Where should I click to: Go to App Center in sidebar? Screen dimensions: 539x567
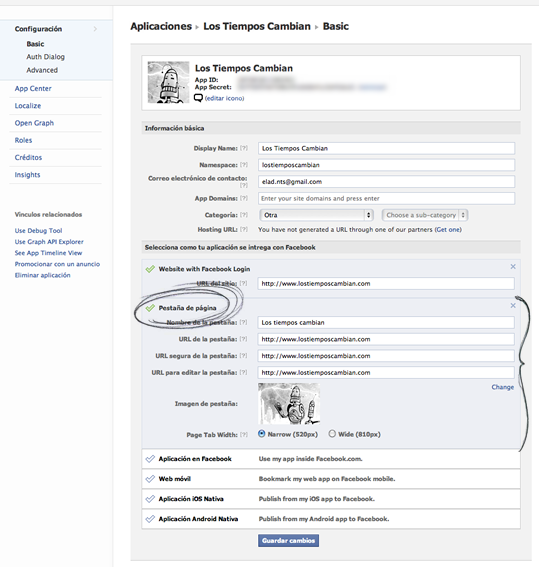(x=33, y=89)
